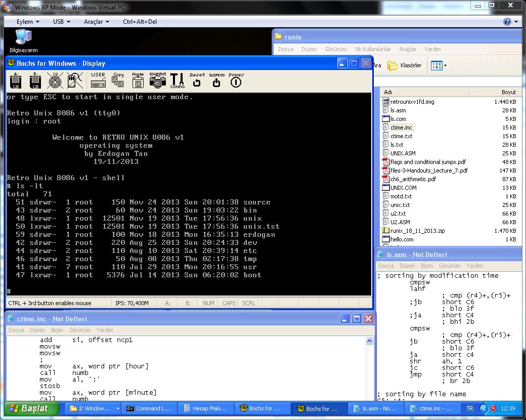Click the SCRL indicator in Bochs status bar
526x420 pixels.
click(248, 303)
